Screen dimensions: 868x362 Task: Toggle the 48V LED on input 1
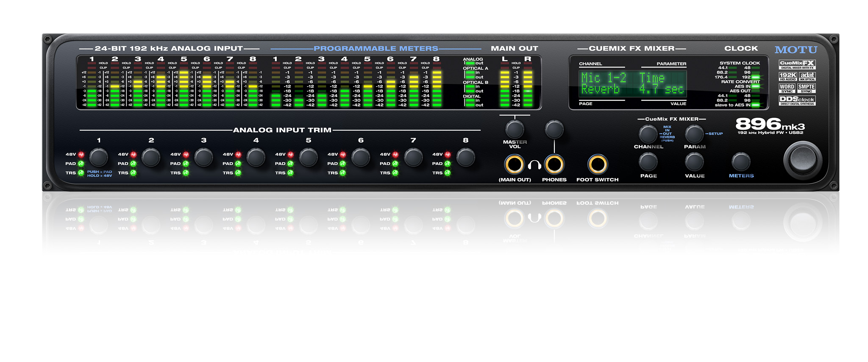click(81, 155)
